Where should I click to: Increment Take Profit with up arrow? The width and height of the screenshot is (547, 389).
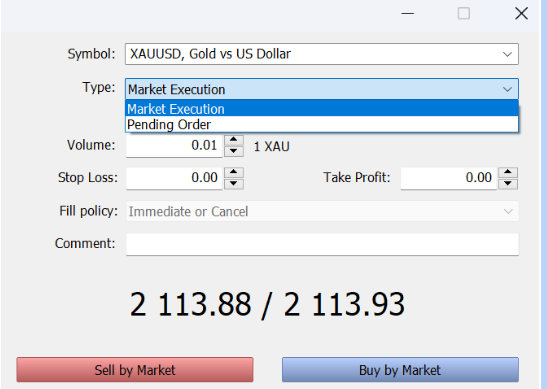(x=508, y=173)
